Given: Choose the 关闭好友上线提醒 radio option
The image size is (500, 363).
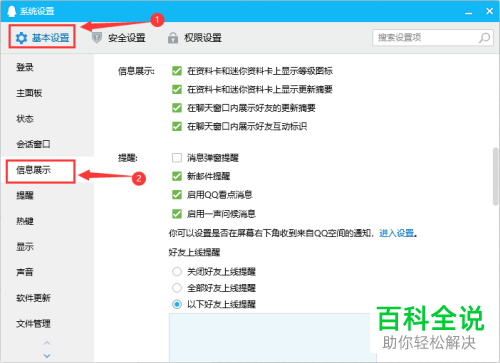Looking at the screenshot, I should 177,272.
